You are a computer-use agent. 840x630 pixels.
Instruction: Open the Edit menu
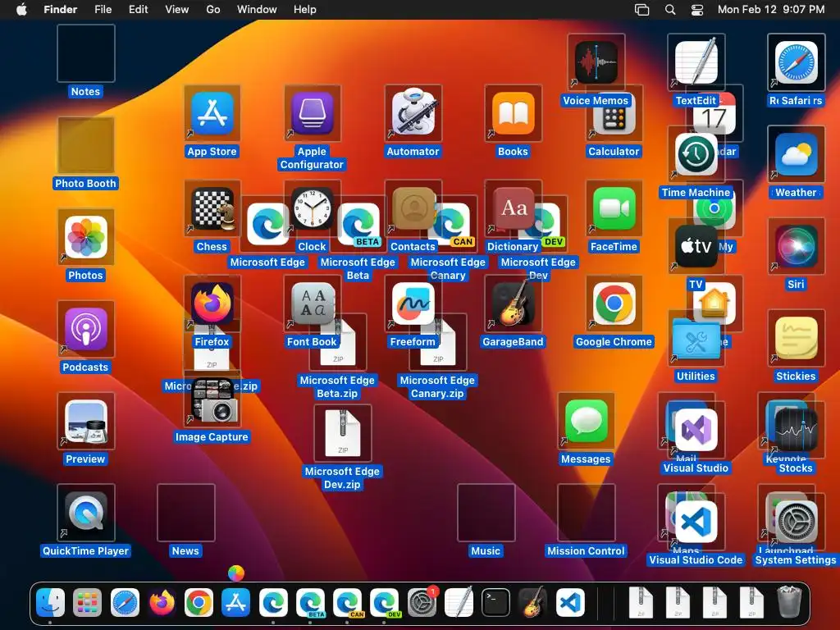tap(138, 9)
